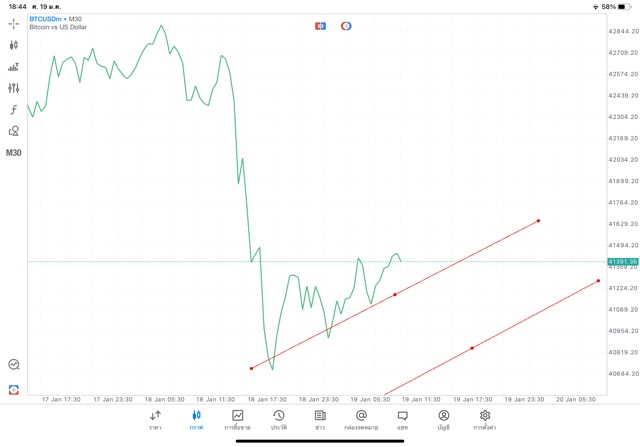This screenshot has height=447, width=640.
Task: Open the ข่าว (News) tab
Action: click(x=319, y=420)
